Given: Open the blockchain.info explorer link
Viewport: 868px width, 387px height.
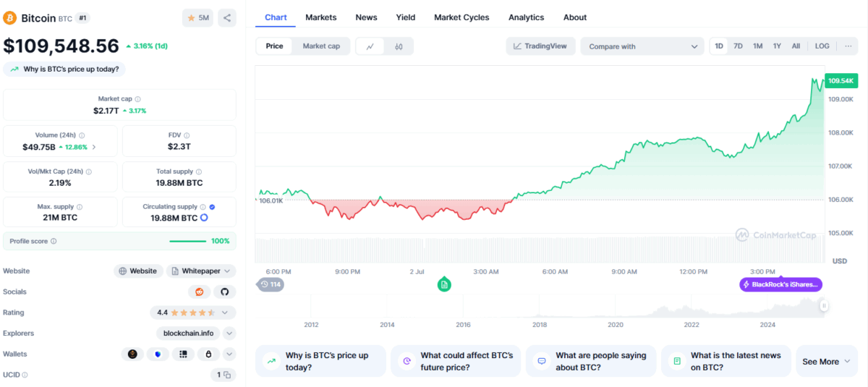Looking at the screenshot, I should (187, 333).
